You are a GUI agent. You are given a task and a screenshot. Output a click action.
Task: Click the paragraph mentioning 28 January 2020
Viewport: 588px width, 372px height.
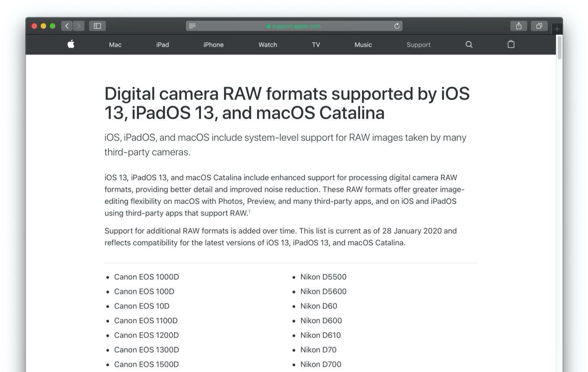click(281, 237)
